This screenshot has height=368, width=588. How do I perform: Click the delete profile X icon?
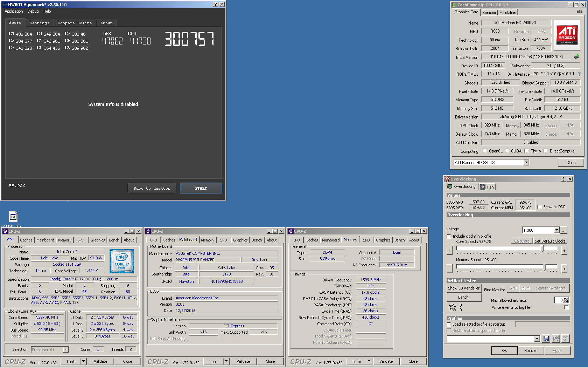[x=566, y=339]
